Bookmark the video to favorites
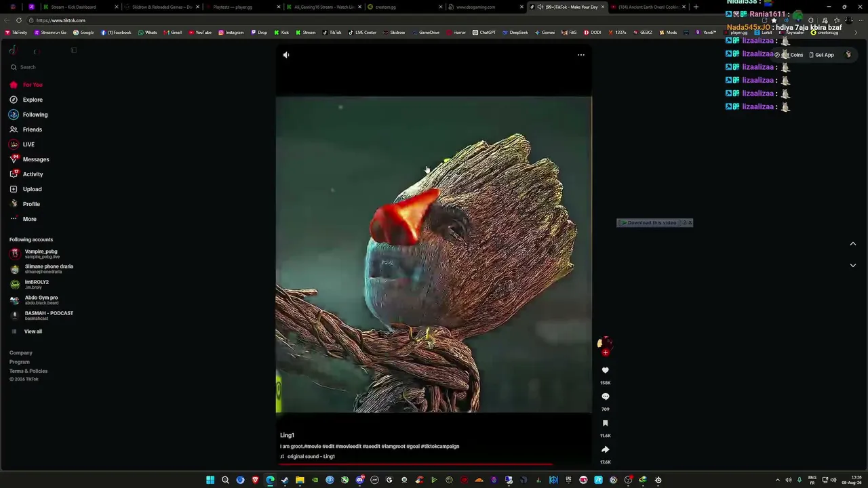Viewport: 868px width, 488px height. point(606,423)
